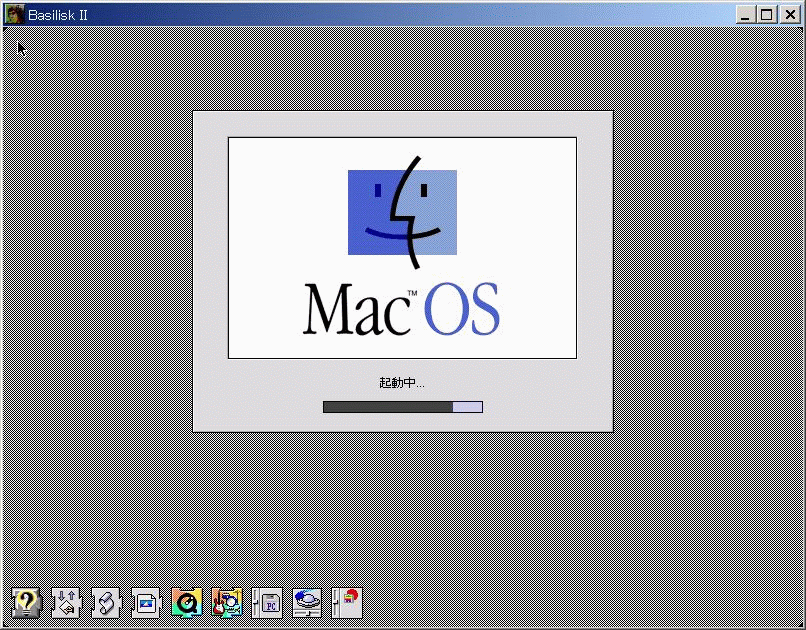Click the PC Exchange floppy disk icon
This screenshot has width=806, height=630.
tap(267, 603)
